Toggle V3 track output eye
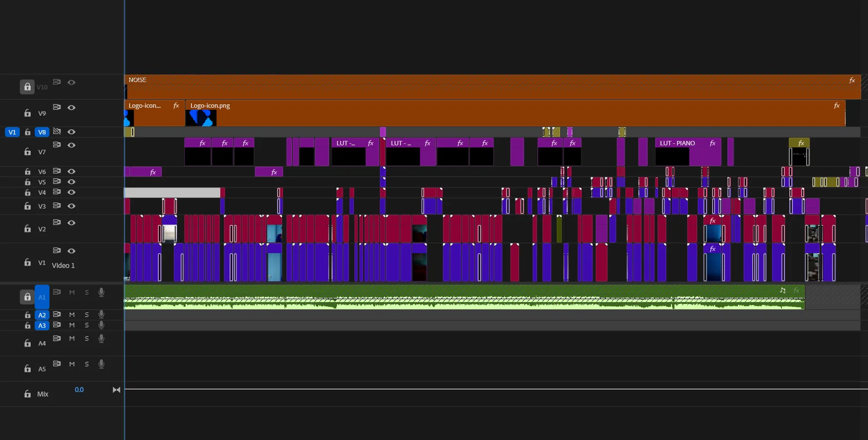This screenshot has height=440, width=868. (71, 206)
